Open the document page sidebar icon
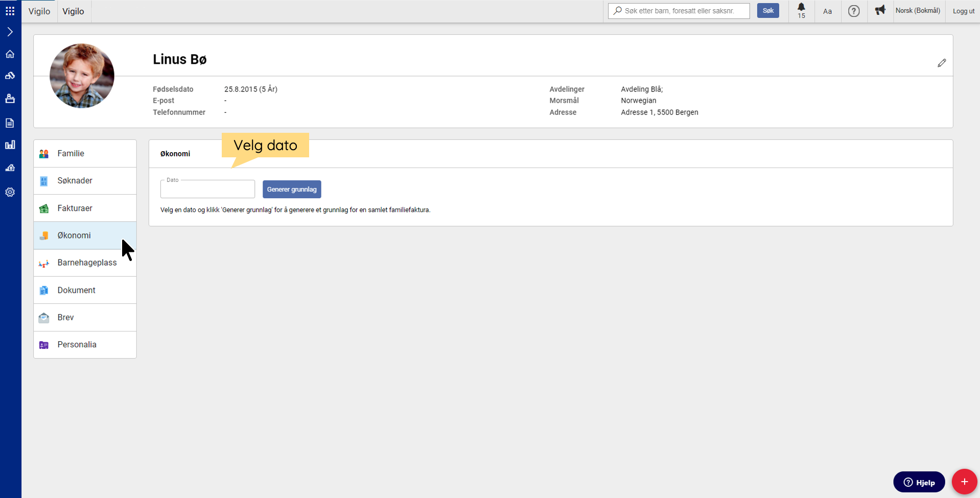Image resolution: width=980 pixels, height=498 pixels. (10, 123)
